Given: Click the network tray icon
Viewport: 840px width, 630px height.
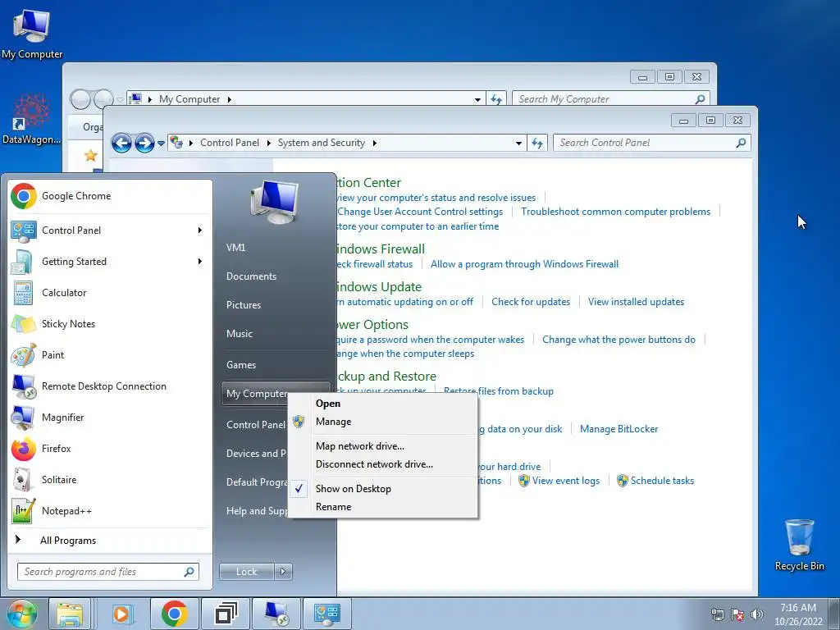Looking at the screenshot, I should tap(717, 614).
